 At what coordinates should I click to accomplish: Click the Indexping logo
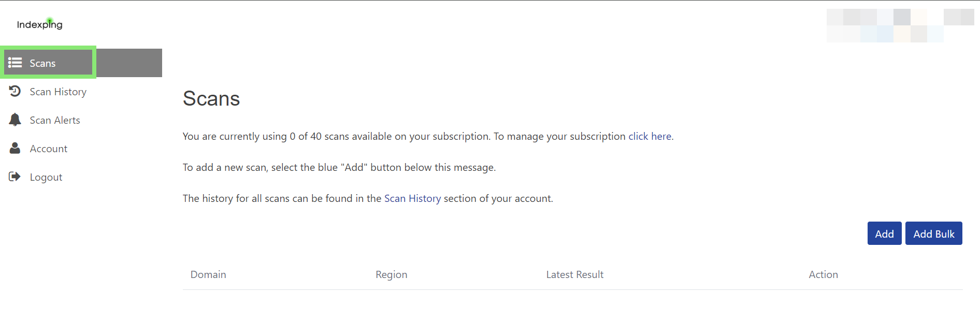tap(39, 24)
